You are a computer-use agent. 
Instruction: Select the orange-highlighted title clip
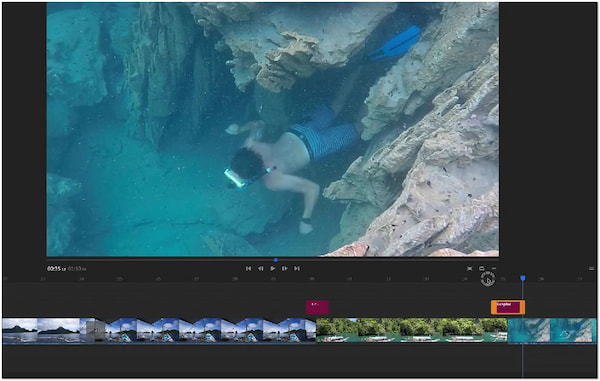(x=508, y=307)
